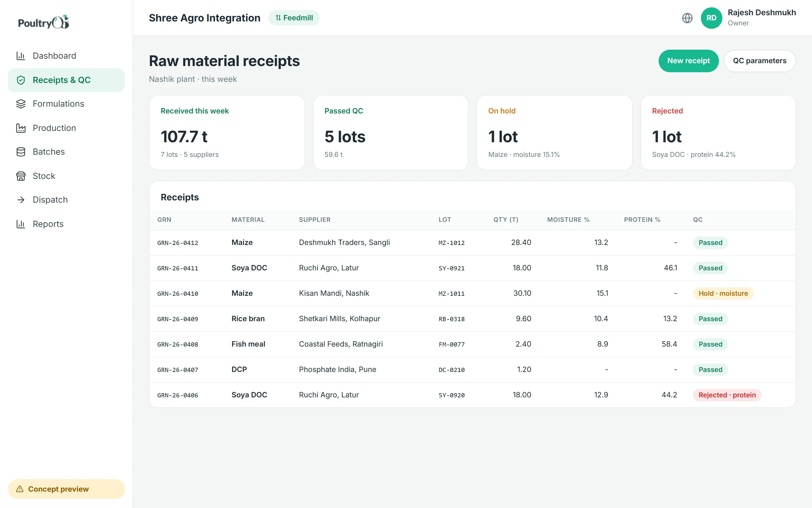Click the Dashboard bar chart icon
The width and height of the screenshot is (812, 508).
(x=21, y=56)
